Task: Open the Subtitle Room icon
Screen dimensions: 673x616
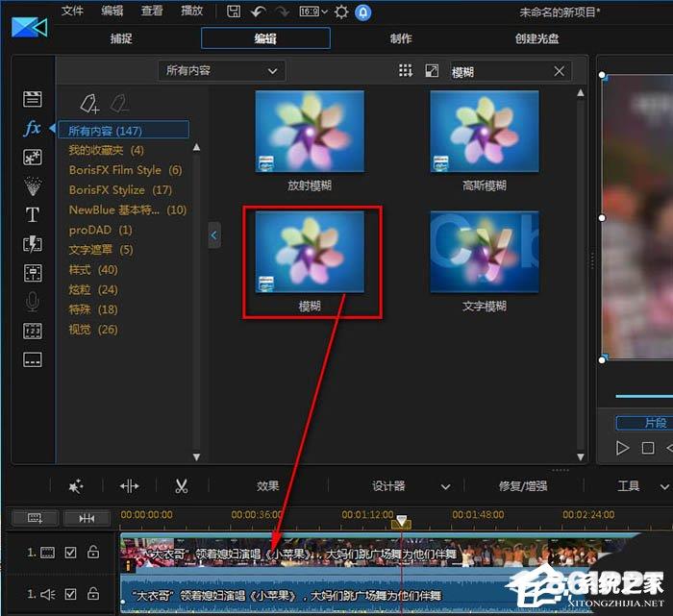Action: tap(32, 359)
